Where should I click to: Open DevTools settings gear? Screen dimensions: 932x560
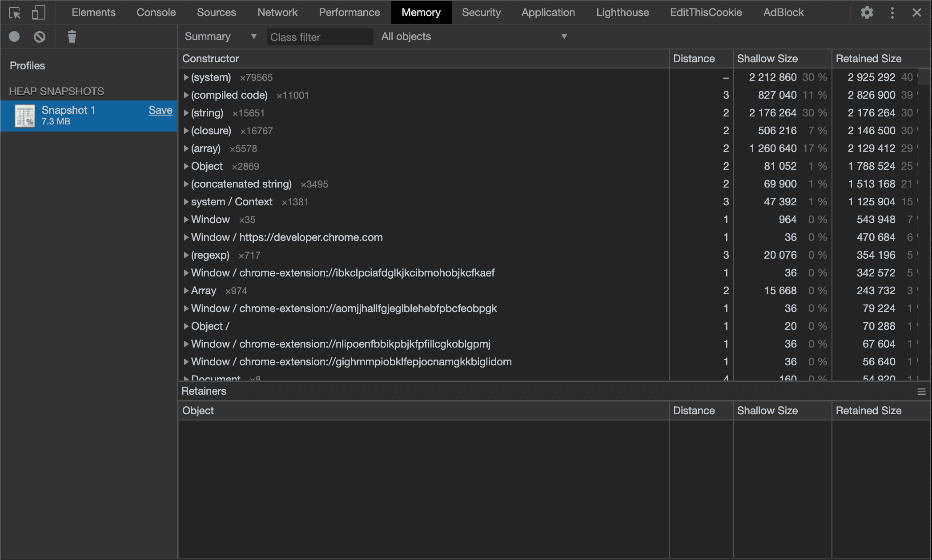[867, 12]
